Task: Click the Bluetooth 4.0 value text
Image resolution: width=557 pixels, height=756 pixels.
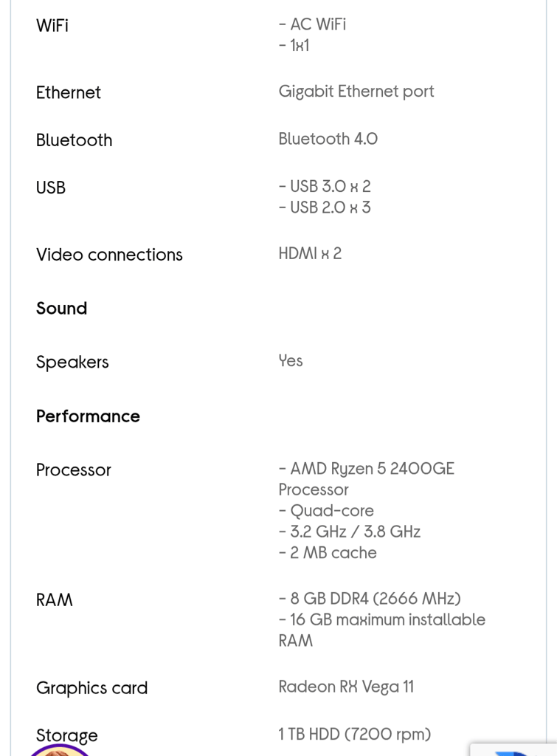Action: coord(328,139)
